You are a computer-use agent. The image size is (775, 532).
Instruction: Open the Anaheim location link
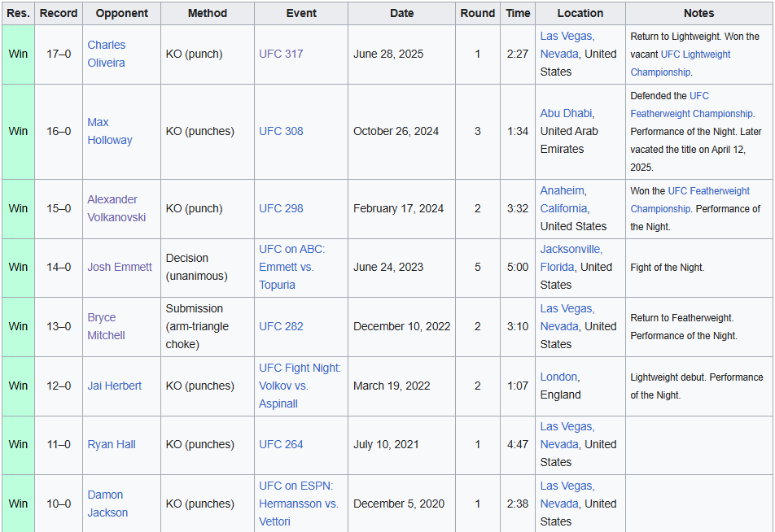[562, 190]
